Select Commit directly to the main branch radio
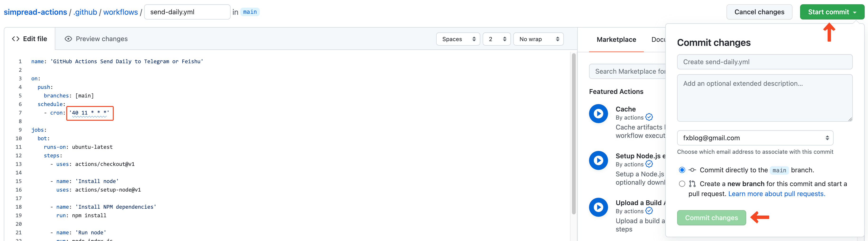This screenshot has width=868, height=241. pyautogui.click(x=682, y=170)
